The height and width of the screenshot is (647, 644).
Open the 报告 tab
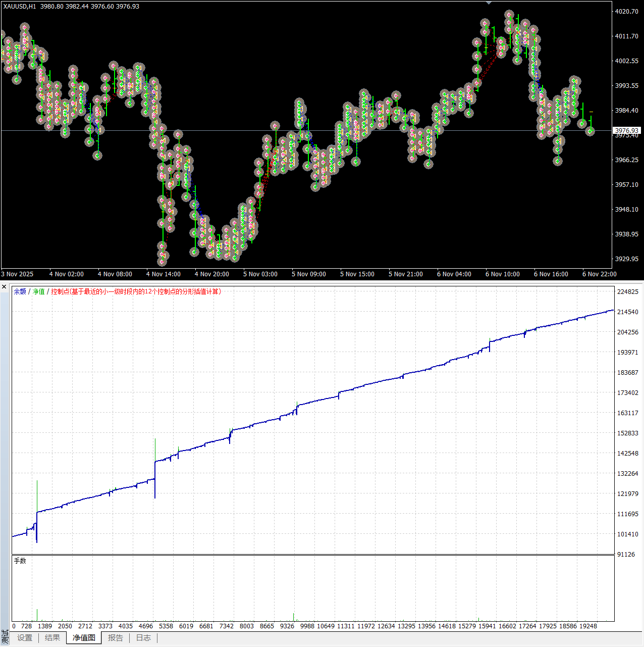(x=116, y=638)
